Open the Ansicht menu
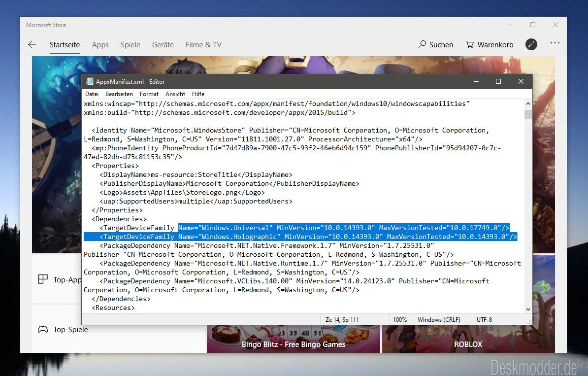This screenshot has width=588, height=376. click(x=175, y=94)
